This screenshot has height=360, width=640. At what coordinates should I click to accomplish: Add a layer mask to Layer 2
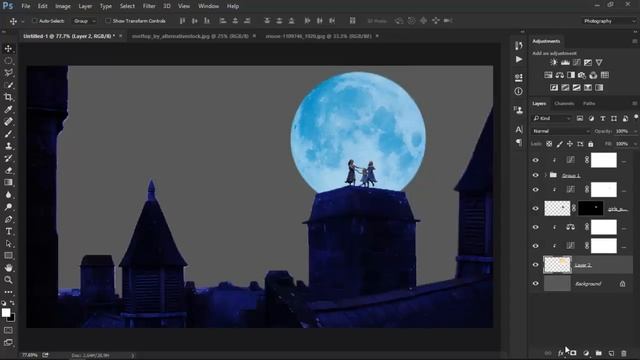coord(573,353)
